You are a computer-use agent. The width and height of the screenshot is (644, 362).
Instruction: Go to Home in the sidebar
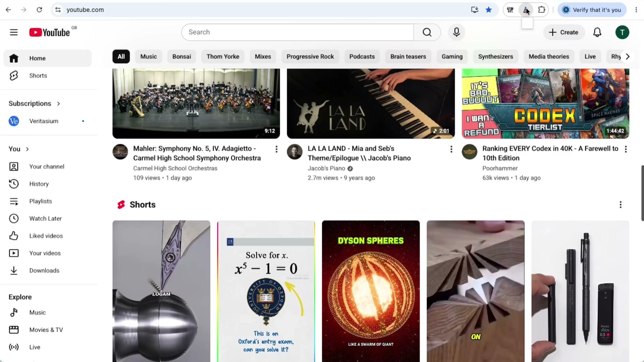(48, 58)
